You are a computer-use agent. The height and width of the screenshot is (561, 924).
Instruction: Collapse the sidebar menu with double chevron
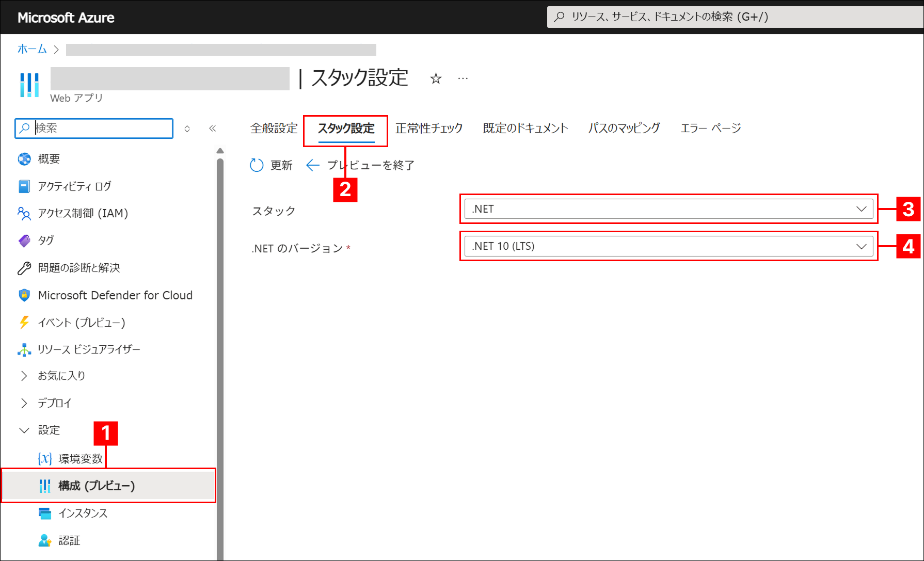[x=212, y=129]
